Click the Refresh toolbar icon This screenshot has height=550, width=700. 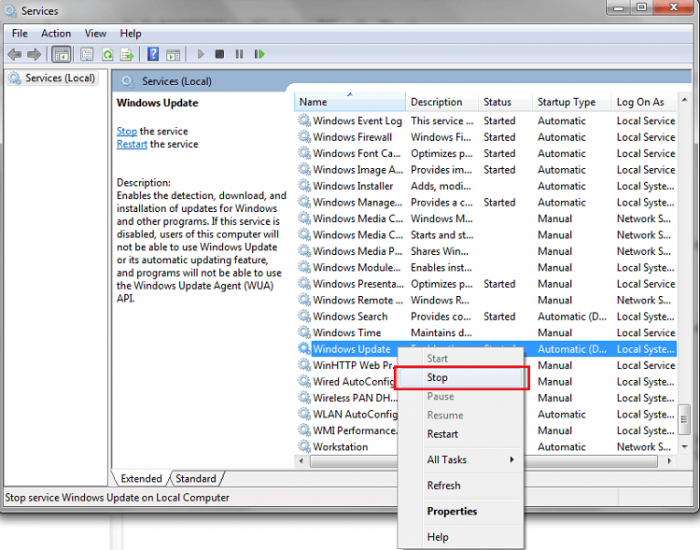tap(107, 54)
